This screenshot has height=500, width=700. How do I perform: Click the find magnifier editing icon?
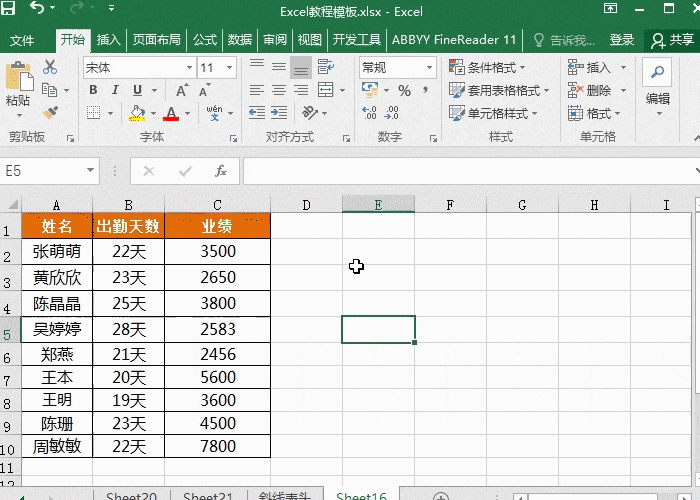[657, 72]
